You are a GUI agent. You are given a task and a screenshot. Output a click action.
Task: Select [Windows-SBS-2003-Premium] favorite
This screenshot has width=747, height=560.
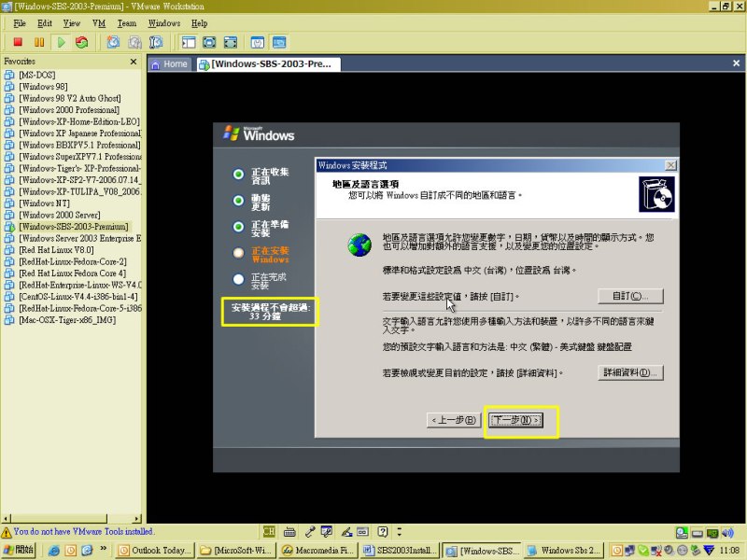74,227
